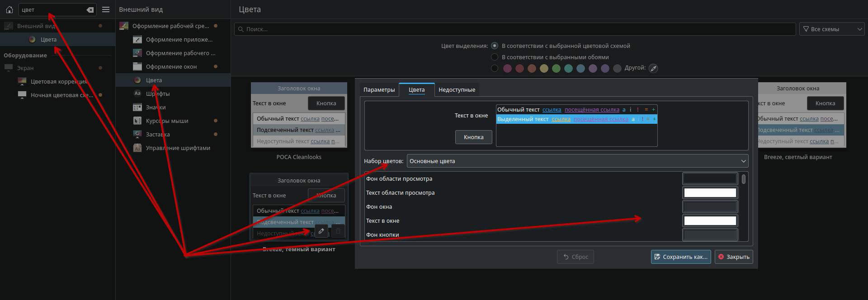Select the custom accent color radio button

tap(495, 68)
